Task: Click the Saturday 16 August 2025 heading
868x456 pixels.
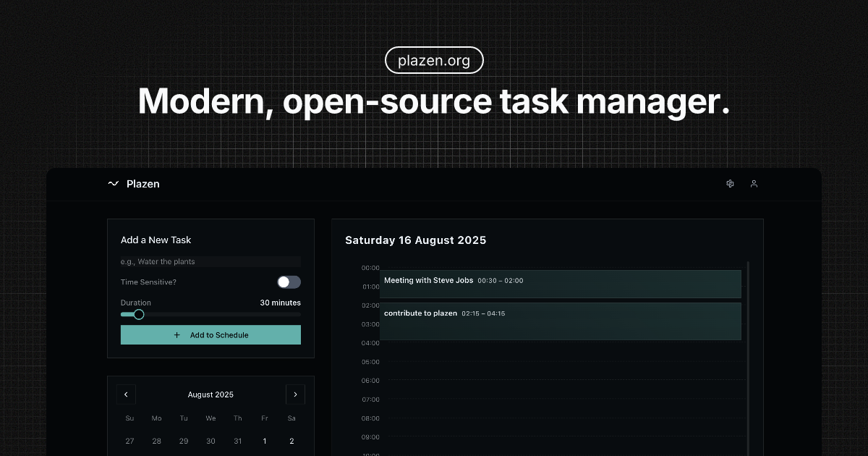Action: (x=416, y=240)
